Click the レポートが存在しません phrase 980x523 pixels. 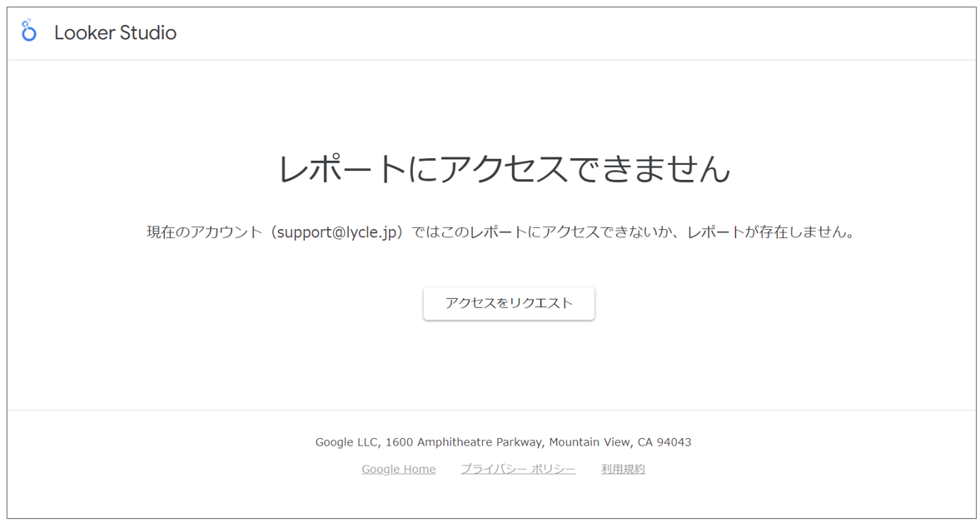[766, 232]
